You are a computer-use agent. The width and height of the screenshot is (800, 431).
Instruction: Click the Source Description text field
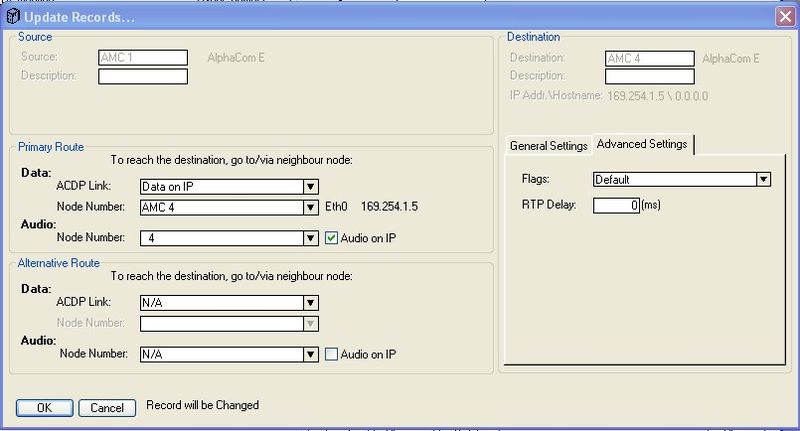(143, 76)
